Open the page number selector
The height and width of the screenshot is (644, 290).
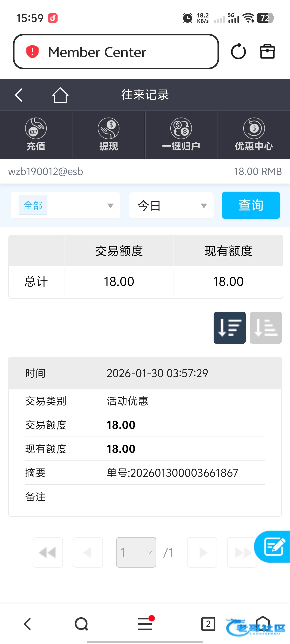point(136,552)
